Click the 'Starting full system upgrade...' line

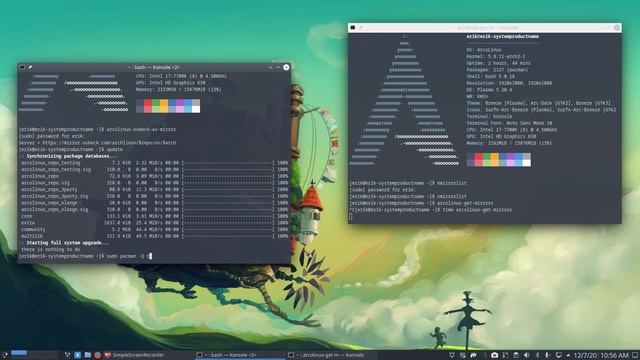[x=64, y=243]
